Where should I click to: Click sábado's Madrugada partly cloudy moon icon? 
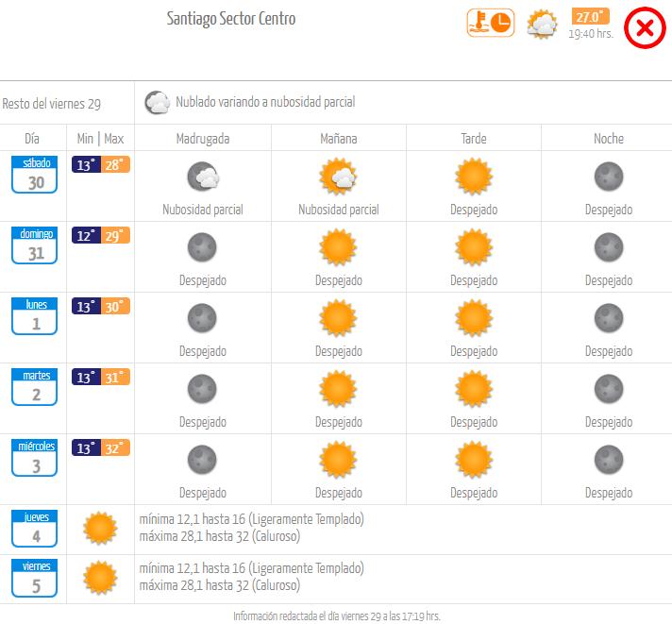tap(203, 177)
